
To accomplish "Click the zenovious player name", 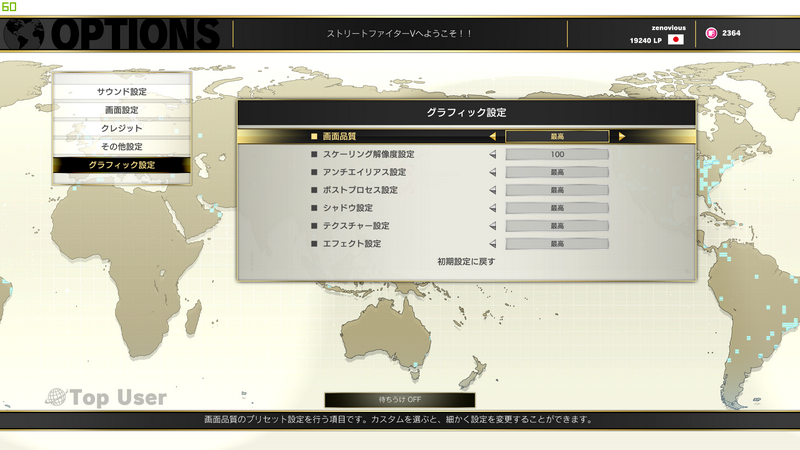I will point(668,28).
